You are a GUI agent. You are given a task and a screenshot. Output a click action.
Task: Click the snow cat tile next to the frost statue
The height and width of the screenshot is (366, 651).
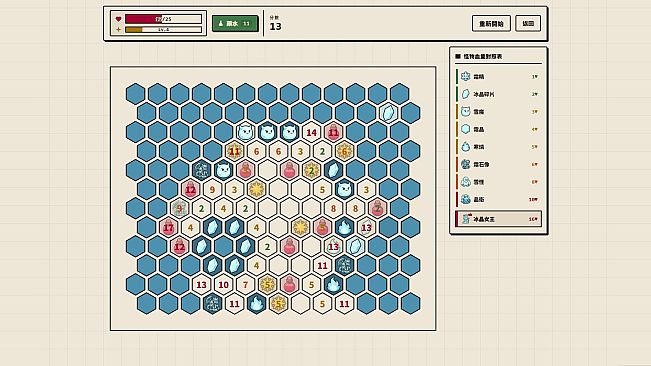[x=223, y=170]
